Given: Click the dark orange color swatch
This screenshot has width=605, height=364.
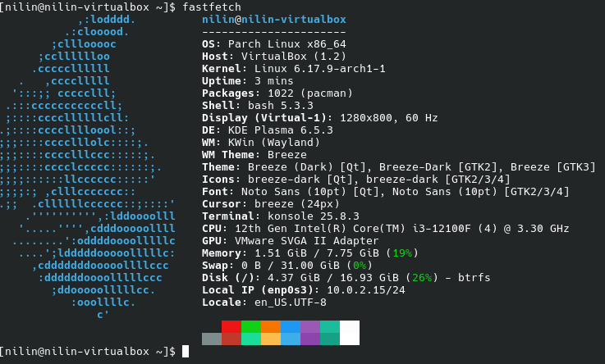Looking at the screenshot, I should [x=271, y=326].
